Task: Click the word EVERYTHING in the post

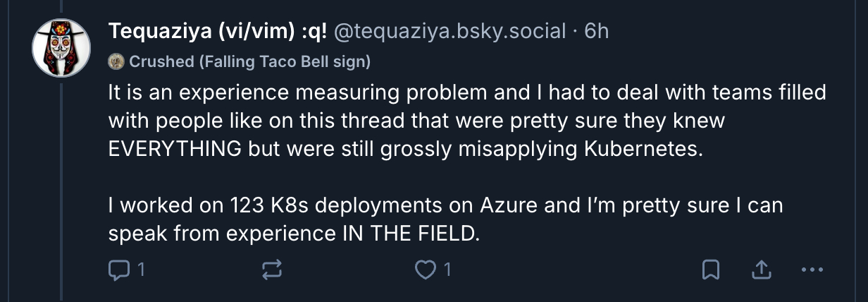Action: (177, 150)
